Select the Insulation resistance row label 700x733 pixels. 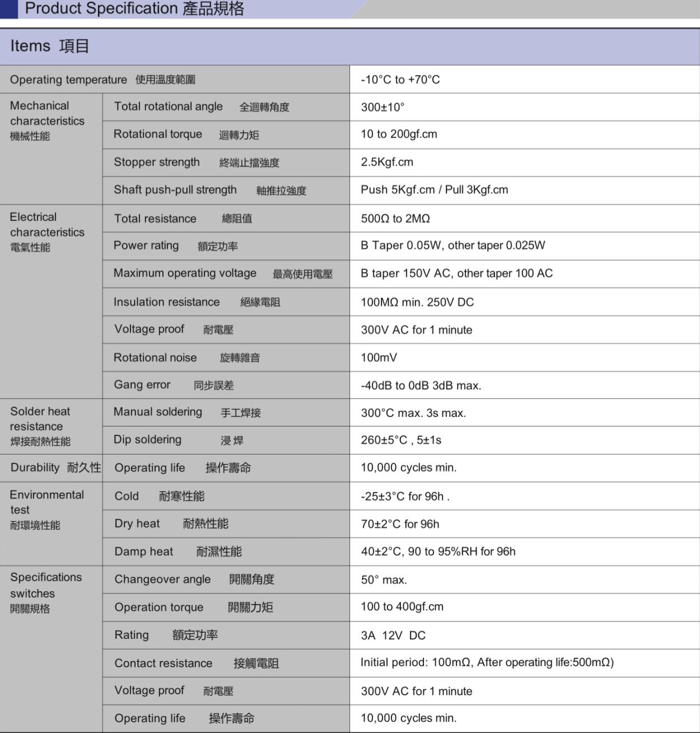pos(197,302)
